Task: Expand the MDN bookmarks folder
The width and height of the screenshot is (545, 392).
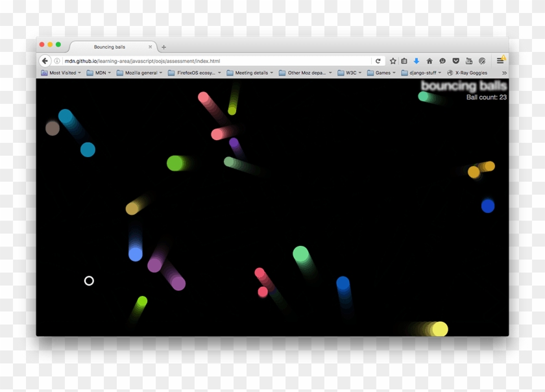Action: coord(99,73)
